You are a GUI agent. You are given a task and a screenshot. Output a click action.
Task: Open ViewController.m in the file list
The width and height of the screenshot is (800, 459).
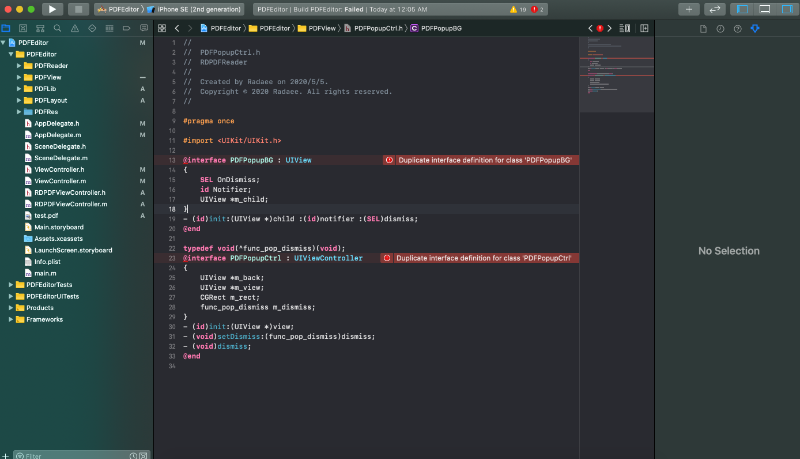pyautogui.click(x=58, y=181)
